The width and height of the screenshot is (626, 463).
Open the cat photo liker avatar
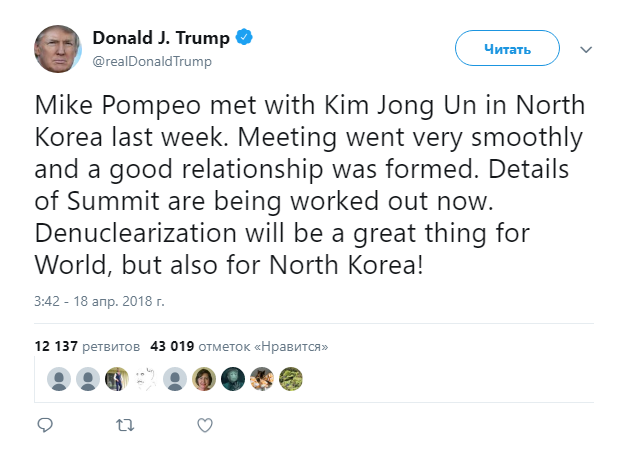[262, 379]
